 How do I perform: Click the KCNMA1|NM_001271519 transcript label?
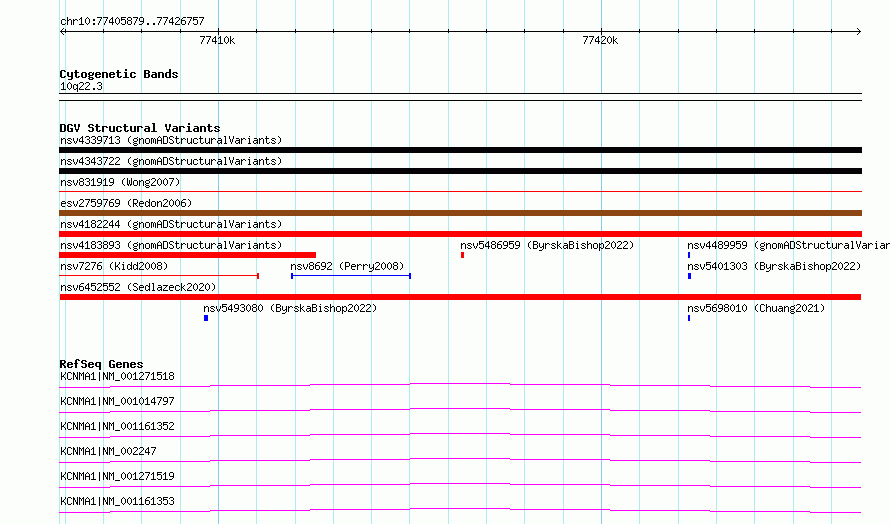click(117, 476)
